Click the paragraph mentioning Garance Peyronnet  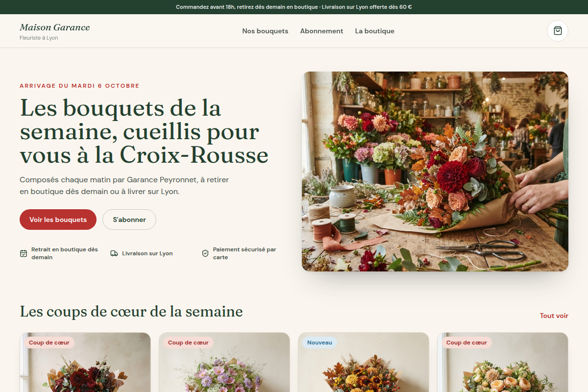click(124, 186)
